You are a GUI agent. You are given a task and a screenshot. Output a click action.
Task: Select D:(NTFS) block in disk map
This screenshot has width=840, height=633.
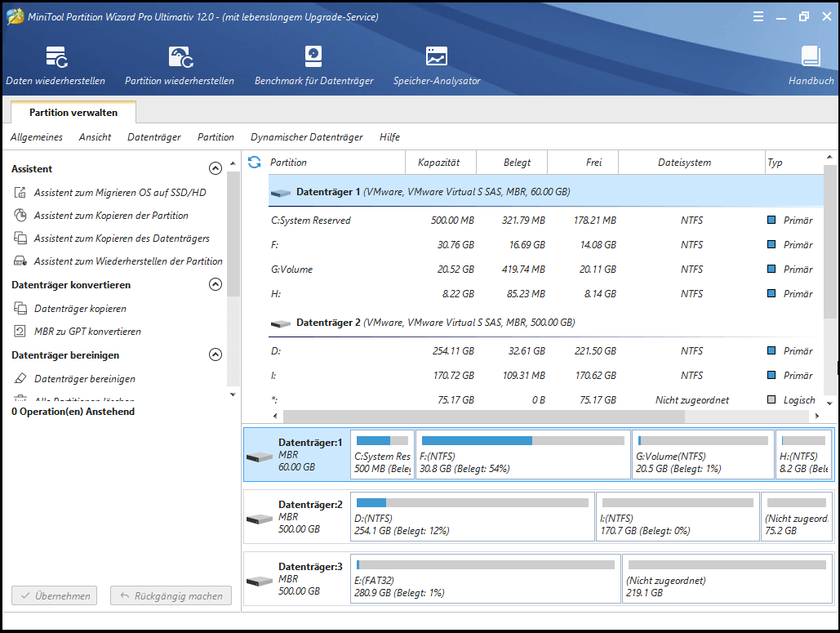(473, 517)
